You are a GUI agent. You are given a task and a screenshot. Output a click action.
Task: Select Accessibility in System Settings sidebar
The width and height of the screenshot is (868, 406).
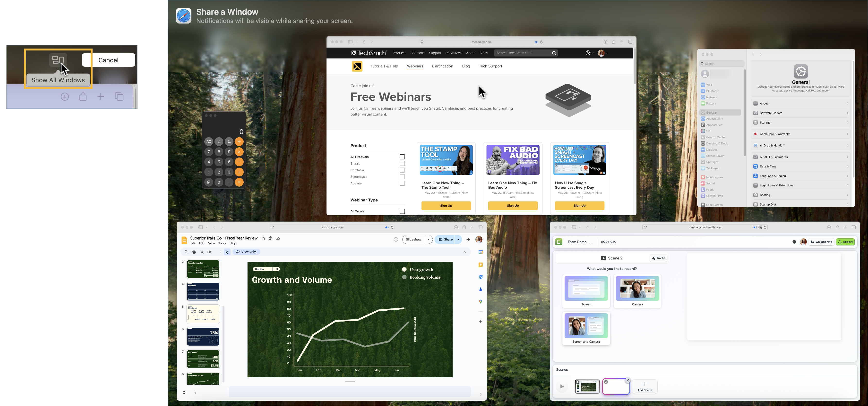point(720,119)
